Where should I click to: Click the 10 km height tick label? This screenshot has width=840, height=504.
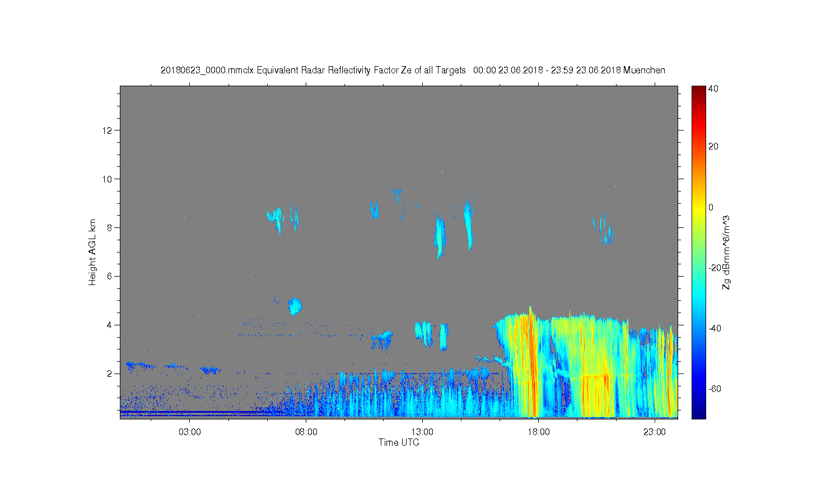(x=108, y=179)
